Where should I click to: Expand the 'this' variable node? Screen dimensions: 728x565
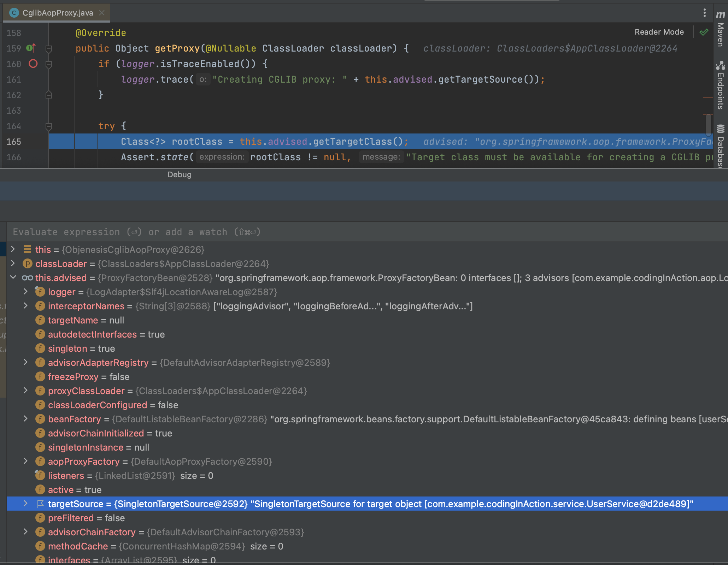click(13, 249)
